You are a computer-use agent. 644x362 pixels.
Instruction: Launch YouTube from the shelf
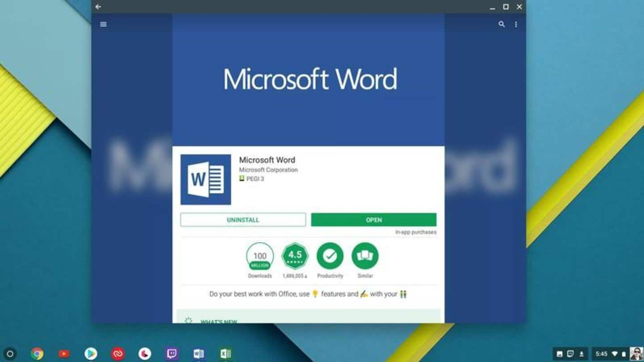tap(64, 354)
